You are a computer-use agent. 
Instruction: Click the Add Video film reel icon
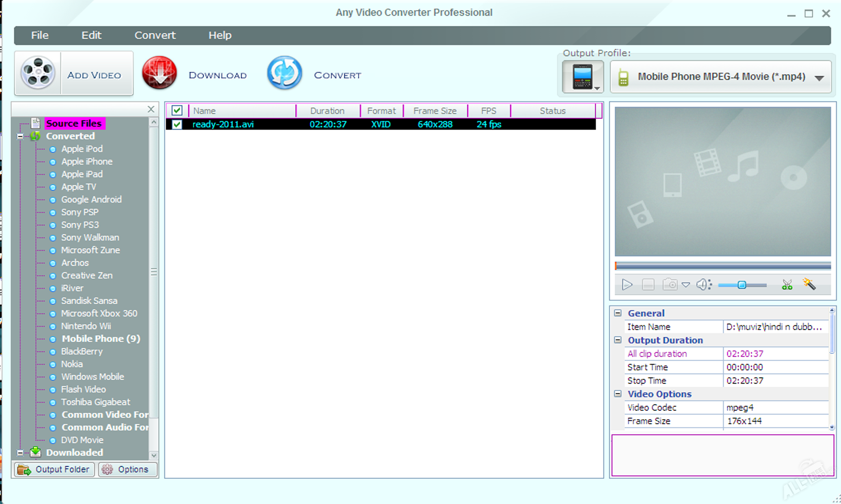(x=38, y=73)
